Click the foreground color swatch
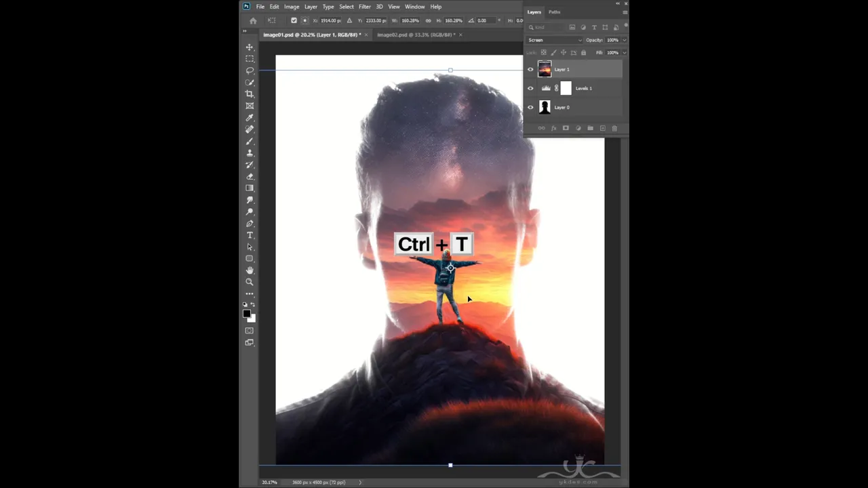The width and height of the screenshot is (868, 488). click(x=247, y=313)
